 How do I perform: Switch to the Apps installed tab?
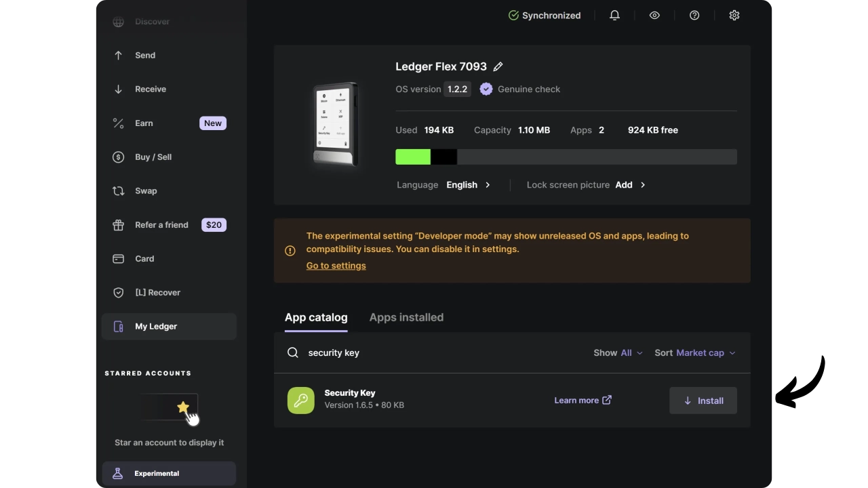pos(406,317)
